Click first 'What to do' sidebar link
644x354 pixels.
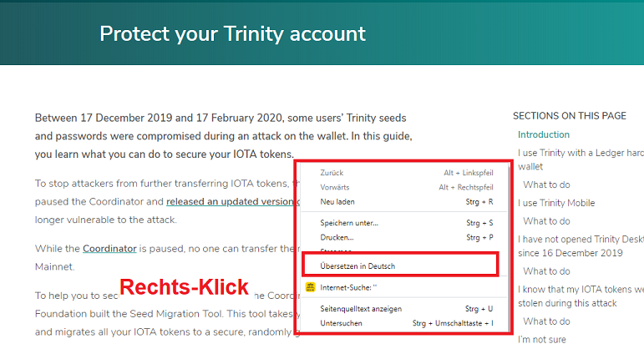coord(546,185)
